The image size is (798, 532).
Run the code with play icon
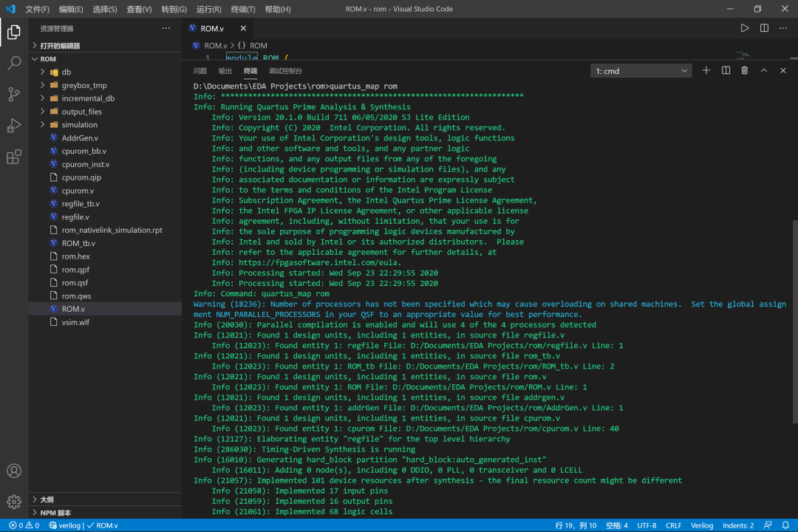tap(745, 29)
